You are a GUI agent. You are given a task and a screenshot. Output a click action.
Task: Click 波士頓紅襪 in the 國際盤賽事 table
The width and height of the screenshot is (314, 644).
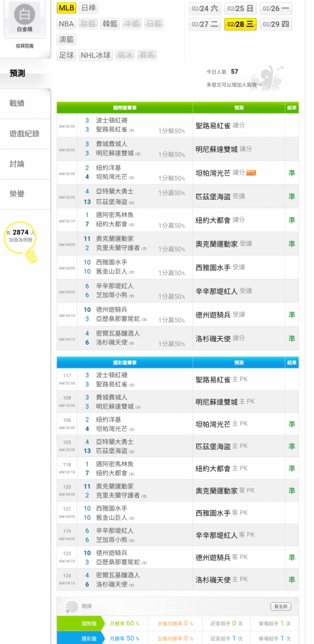pyautogui.click(x=112, y=120)
